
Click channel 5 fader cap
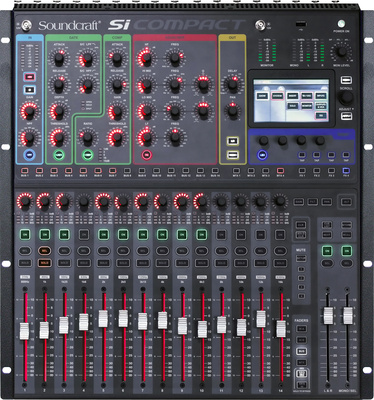103,319
